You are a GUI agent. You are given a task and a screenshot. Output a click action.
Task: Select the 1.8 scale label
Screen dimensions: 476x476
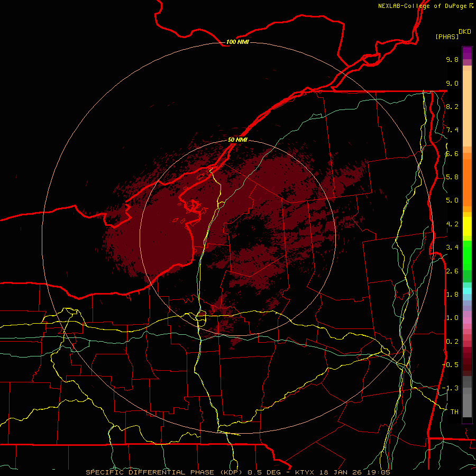click(452, 295)
